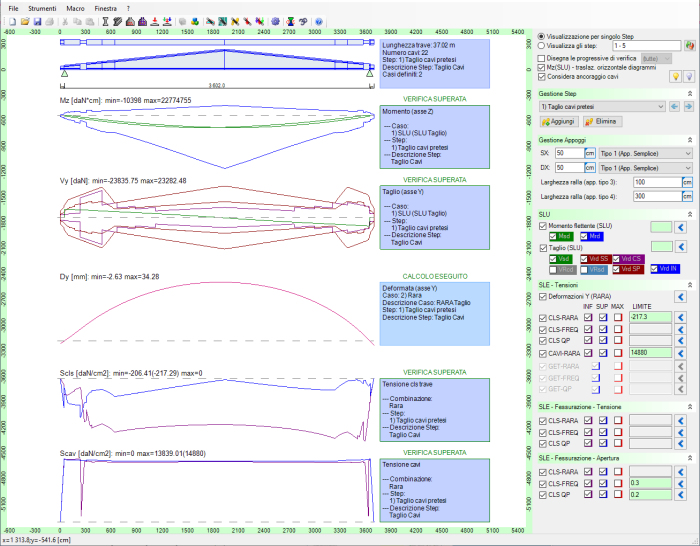Enable 'Disegna le progressive di verifica' checkbox

tap(542, 57)
